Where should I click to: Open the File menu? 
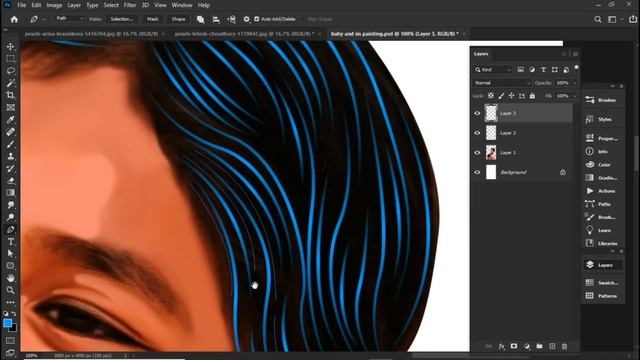(x=21, y=5)
